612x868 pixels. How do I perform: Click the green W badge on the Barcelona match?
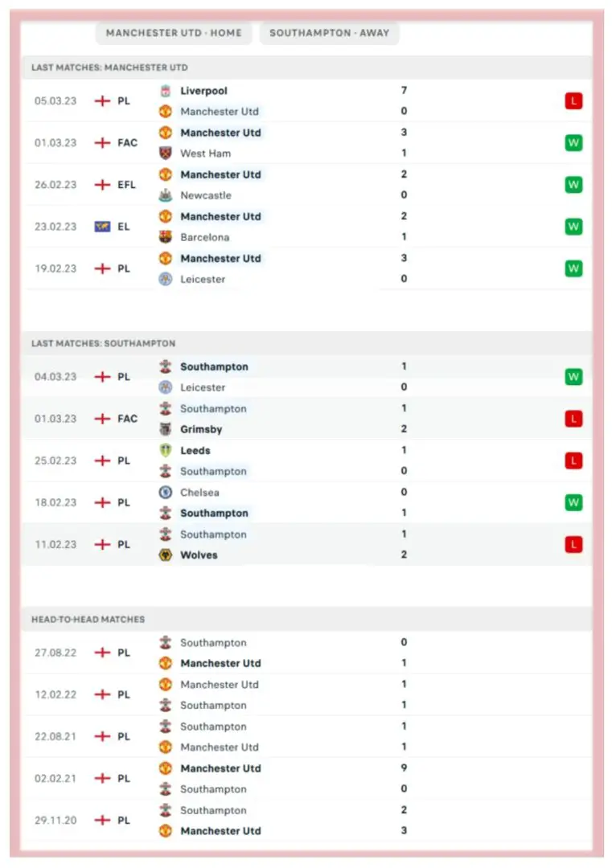tap(573, 227)
